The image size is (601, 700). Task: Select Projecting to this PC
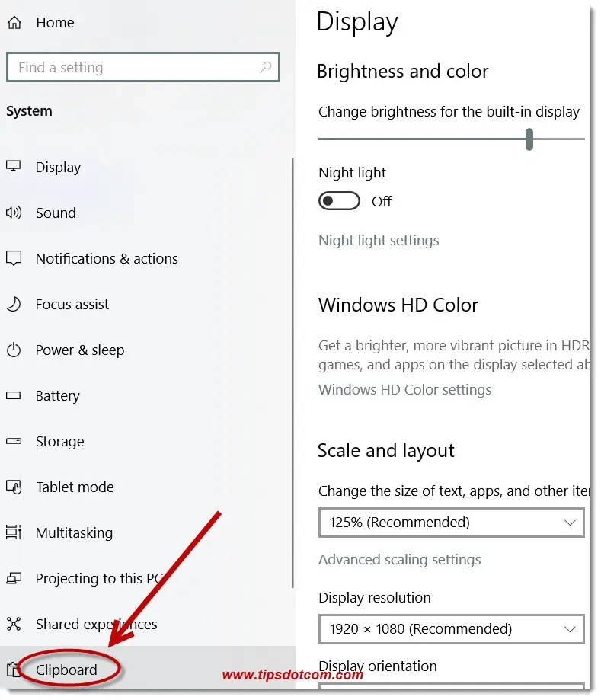point(14,578)
